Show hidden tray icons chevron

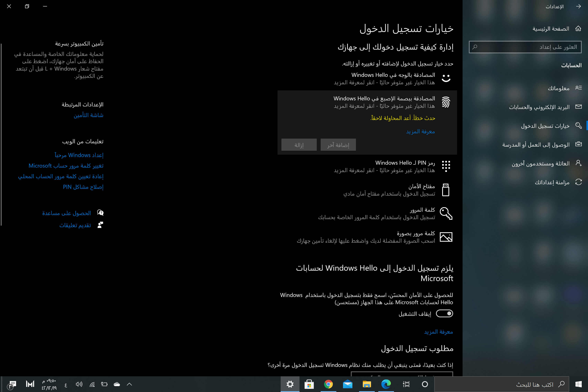[129, 384]
